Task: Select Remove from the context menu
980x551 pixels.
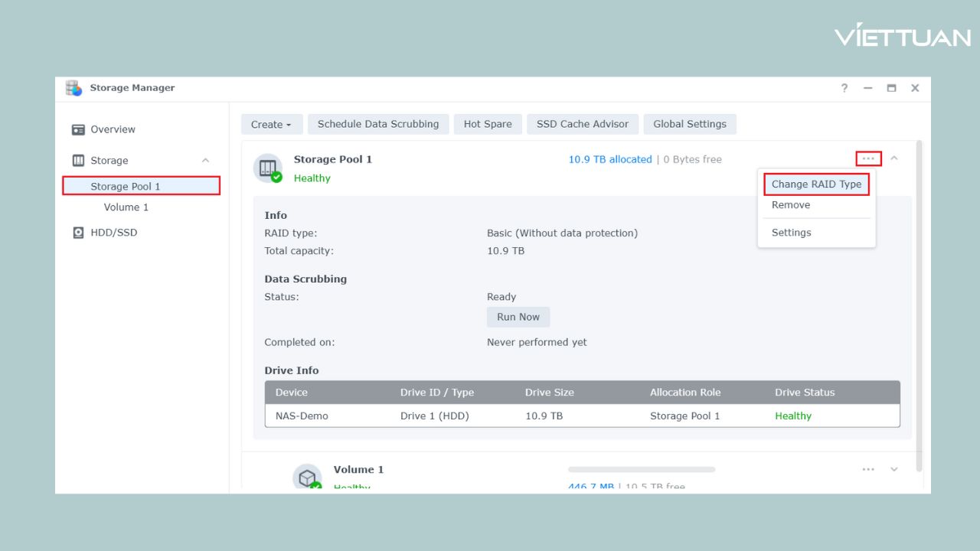Action: coord(789,204)
